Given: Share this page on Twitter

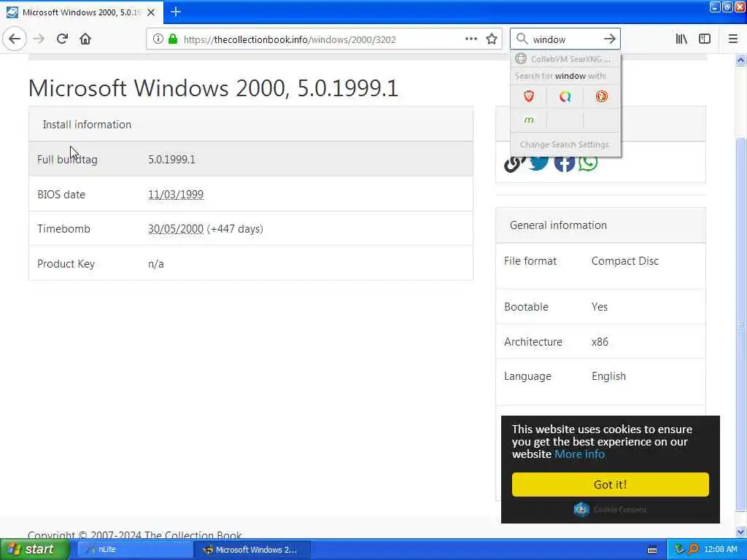Looking at the screenshot, I should (x=540, y=163).
